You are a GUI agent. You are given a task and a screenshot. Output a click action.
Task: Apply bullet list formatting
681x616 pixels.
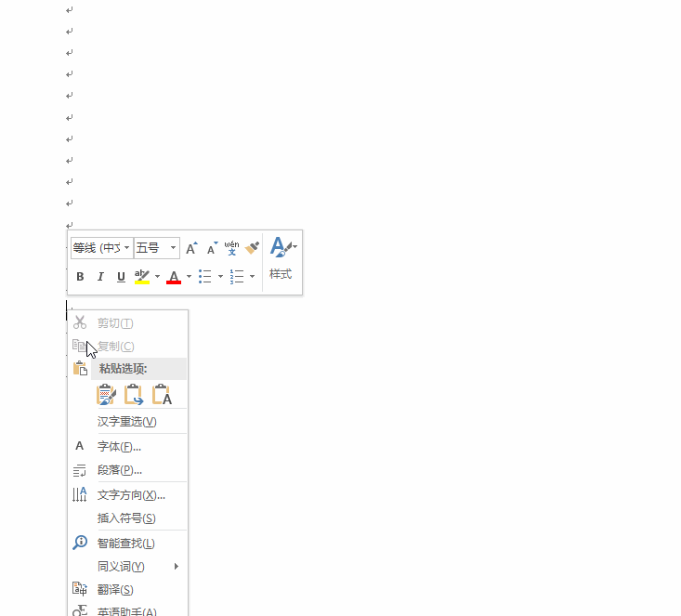coord(206,277)
